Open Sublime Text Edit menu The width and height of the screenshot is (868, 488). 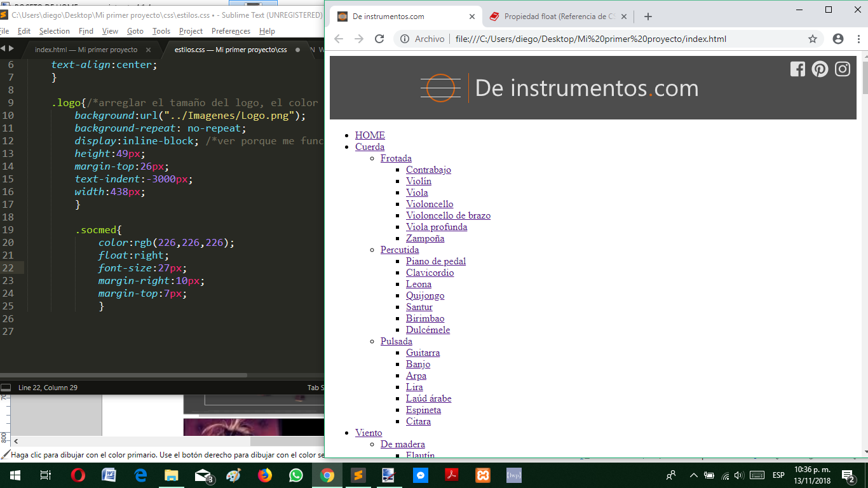click(x=24, y=30)
